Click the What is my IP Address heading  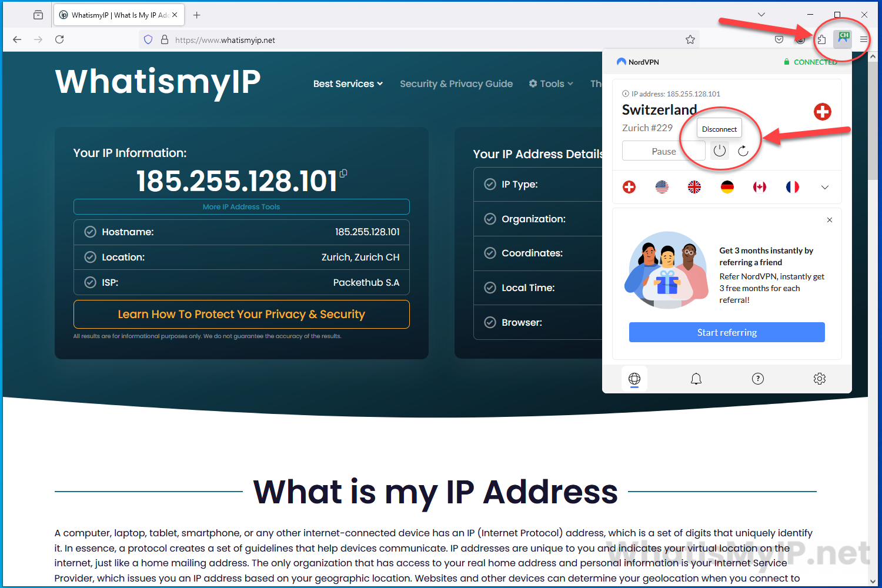pyautogui.click(x=436, y=492)
